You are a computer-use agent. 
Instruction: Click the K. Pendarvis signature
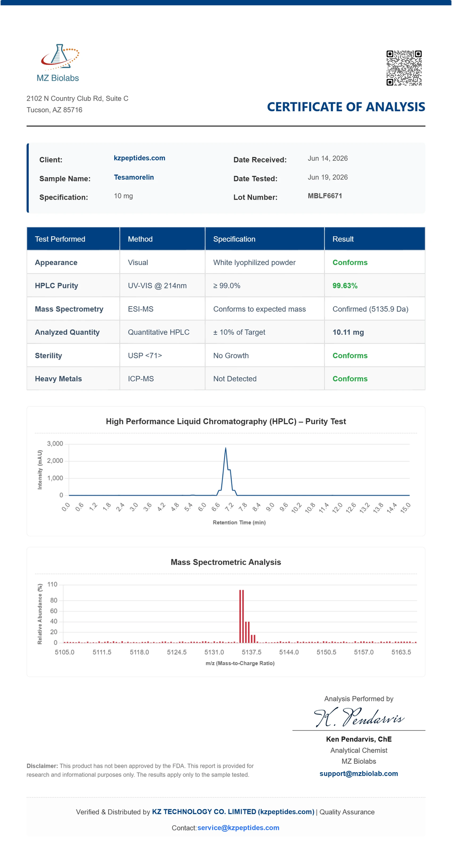(x=359, y=717)
